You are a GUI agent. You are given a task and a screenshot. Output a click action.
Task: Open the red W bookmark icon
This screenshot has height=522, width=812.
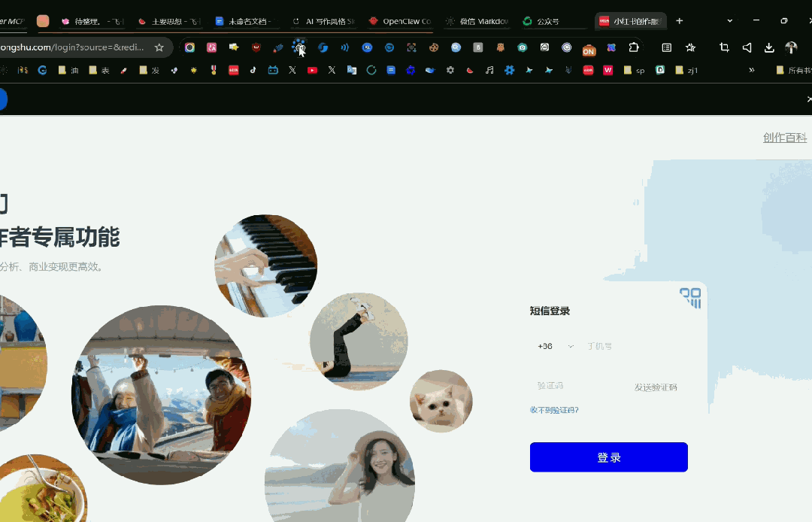(608, 70)
